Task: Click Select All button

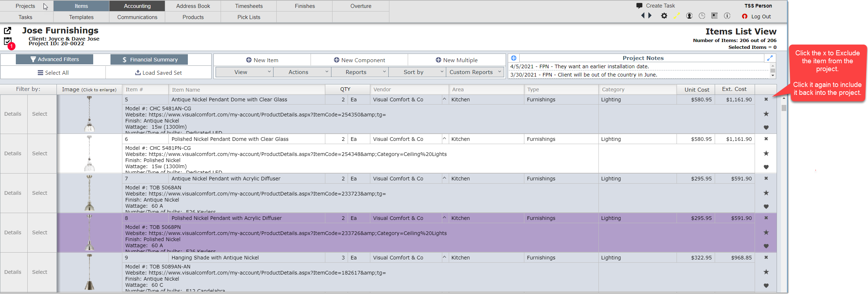Action: pos(53,73)
